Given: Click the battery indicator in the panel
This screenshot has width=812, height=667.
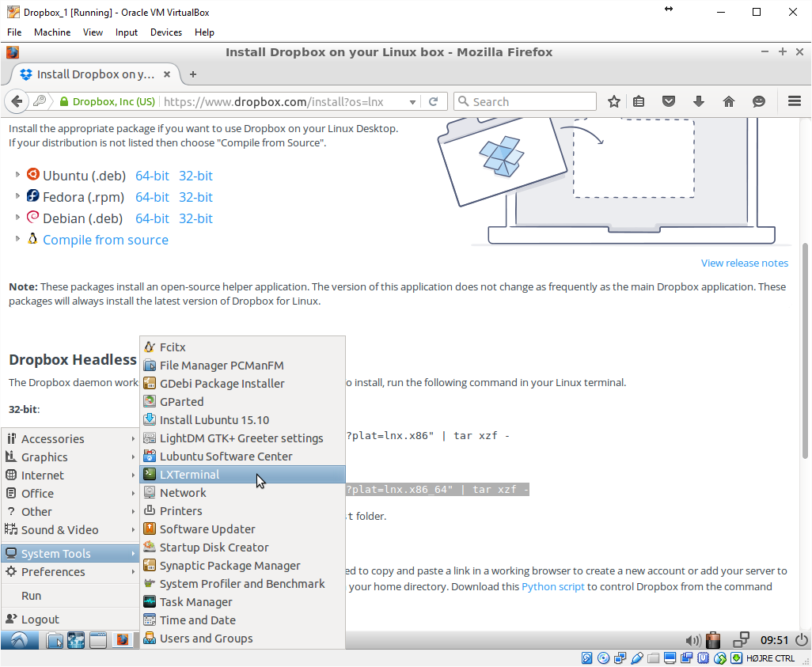Looking at the screenshot, I should tap(713, 640).
